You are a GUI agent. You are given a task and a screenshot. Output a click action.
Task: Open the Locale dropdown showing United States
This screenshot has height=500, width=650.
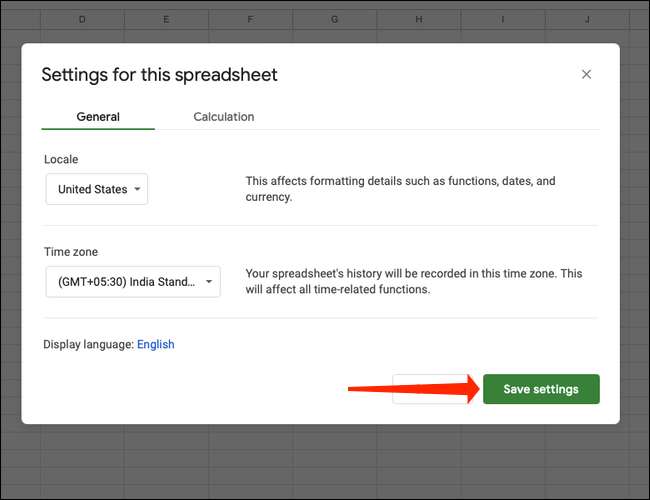97,189
